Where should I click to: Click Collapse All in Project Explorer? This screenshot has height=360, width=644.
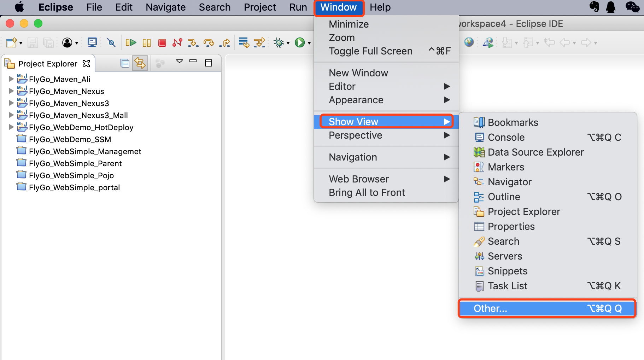coord(125,64)
